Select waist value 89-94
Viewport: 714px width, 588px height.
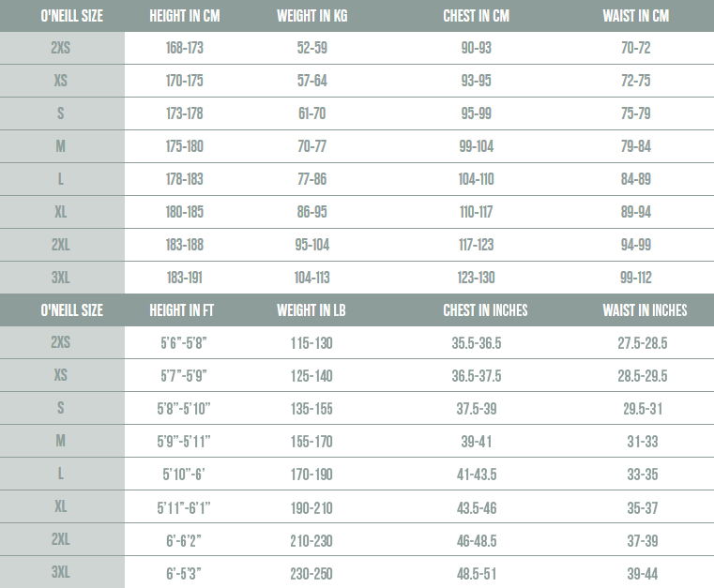[x=636, y=212]
